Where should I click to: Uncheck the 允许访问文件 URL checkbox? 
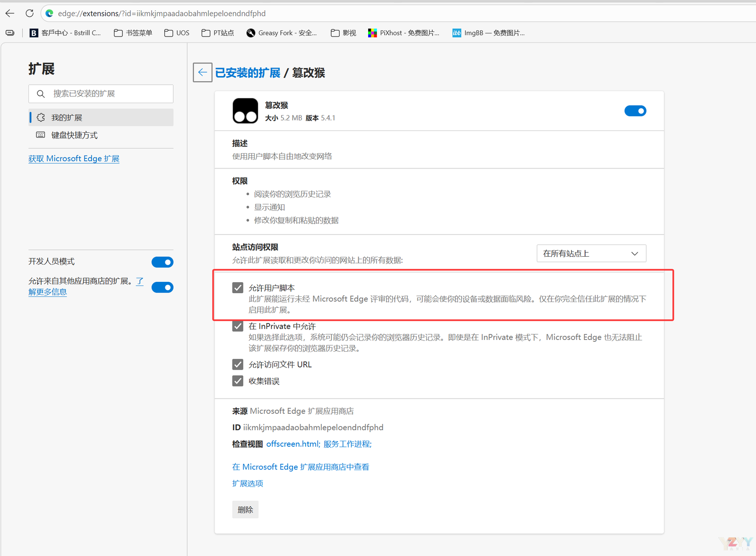coord(238,365)
